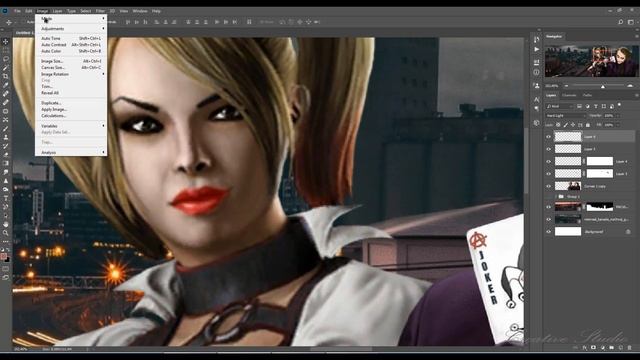Expand the Analysis submenu

click(x=71, y=153)
